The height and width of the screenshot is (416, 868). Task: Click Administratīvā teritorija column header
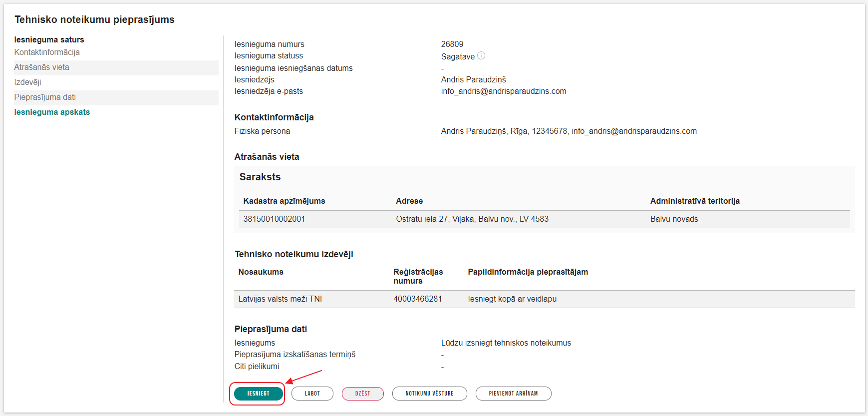(695, 201)
